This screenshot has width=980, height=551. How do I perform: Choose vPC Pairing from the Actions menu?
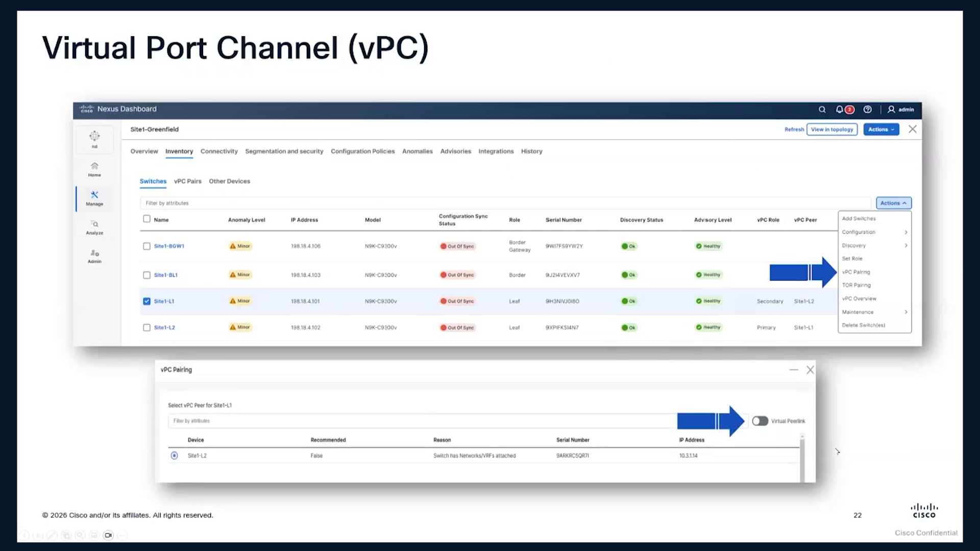coord(856,272)
